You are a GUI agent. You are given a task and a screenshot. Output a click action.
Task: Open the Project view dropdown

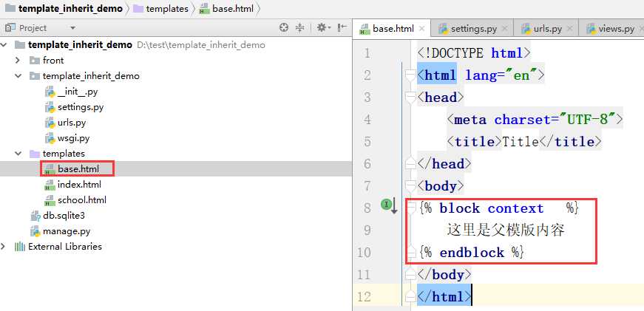coord(72,28)
